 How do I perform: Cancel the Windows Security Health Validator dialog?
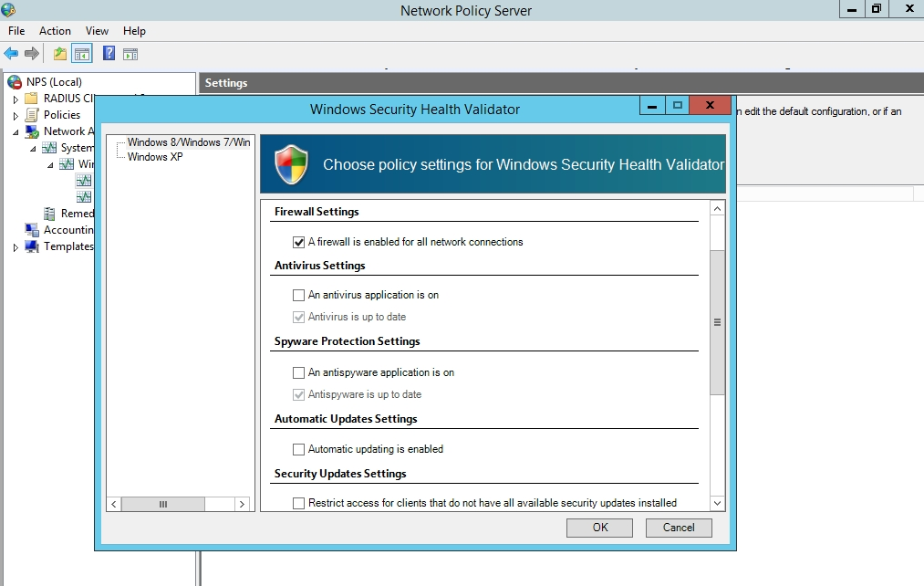(x=679, y=528)
